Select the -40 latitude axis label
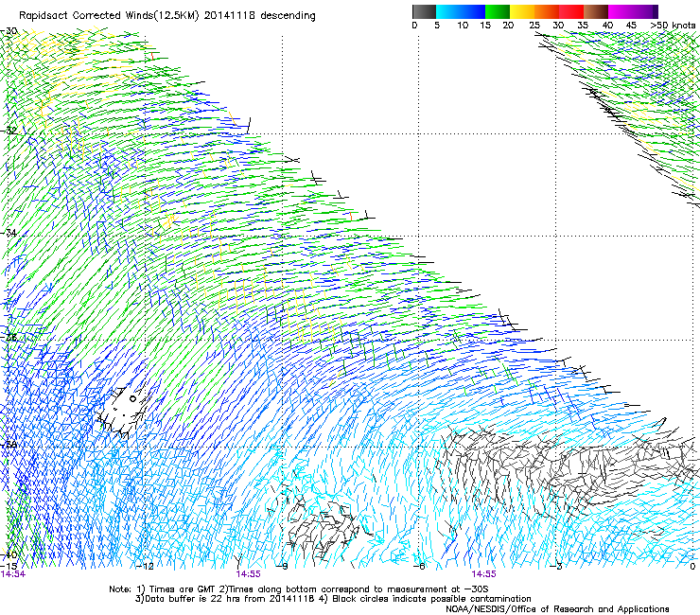Screen dimensions: 700x615 point(9,554)
